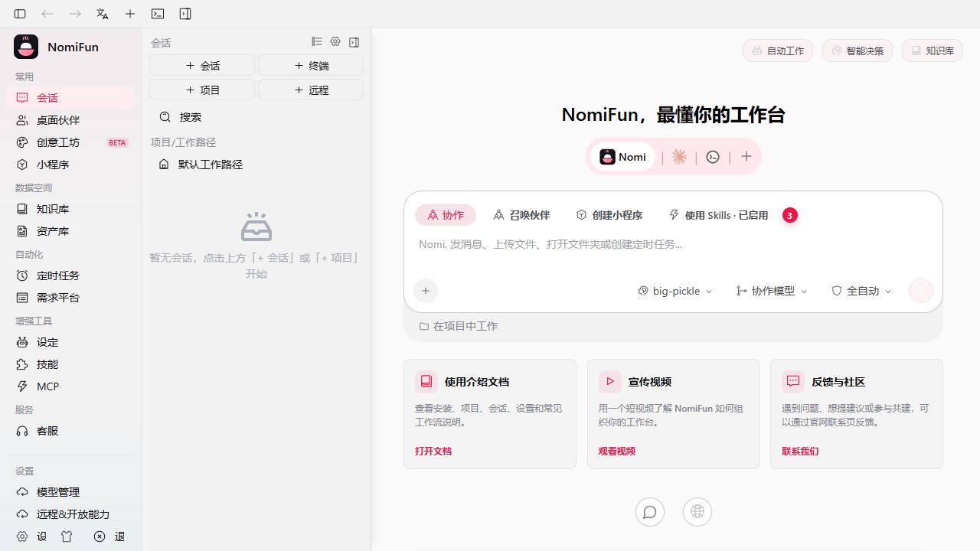Click the Nomi message input field

(673, 245)
